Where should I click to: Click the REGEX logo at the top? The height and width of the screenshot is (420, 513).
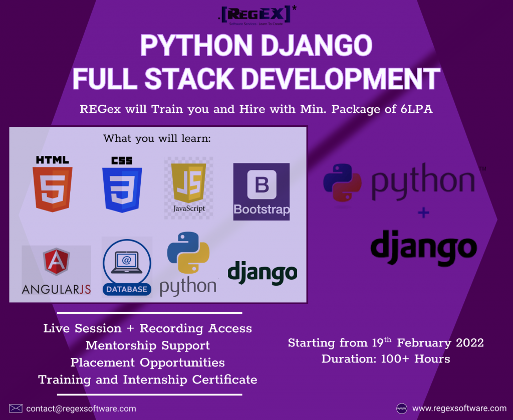(257, 15)
